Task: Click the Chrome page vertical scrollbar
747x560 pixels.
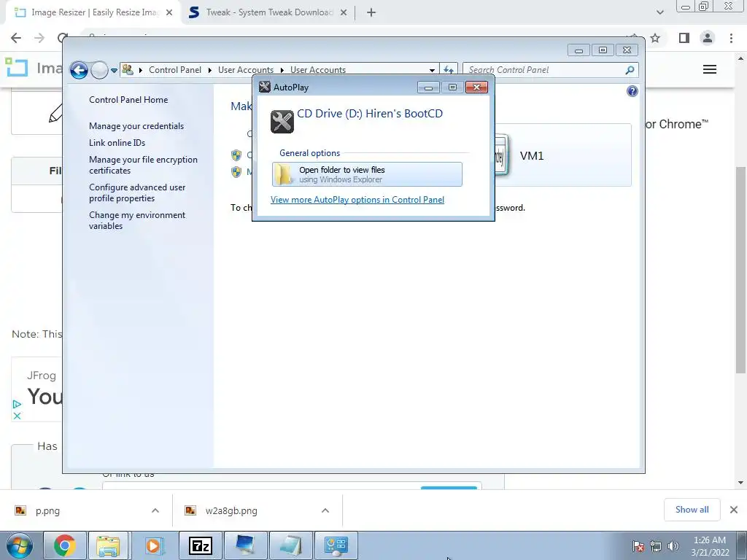Action: coord(740,269)
